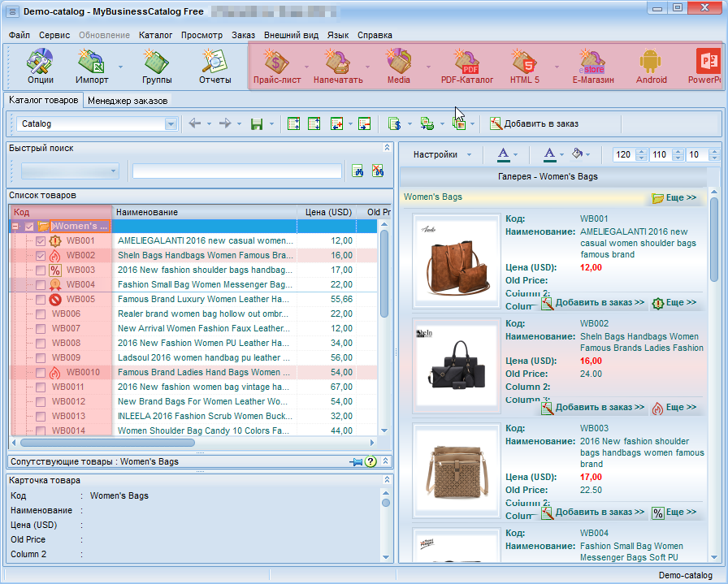Click the prohibited icon beside WB005
This screenshot has width=728, height=584.
click(54, 300)
